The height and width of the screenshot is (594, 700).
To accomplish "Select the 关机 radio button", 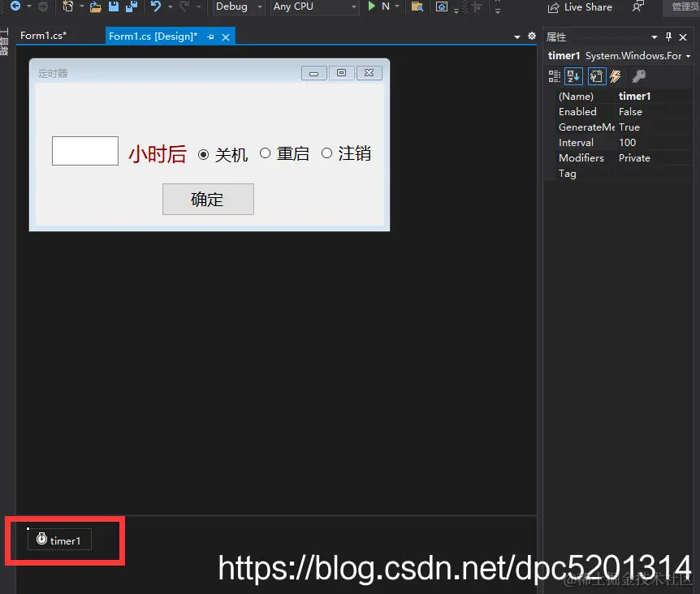I will tap(203, 155).
